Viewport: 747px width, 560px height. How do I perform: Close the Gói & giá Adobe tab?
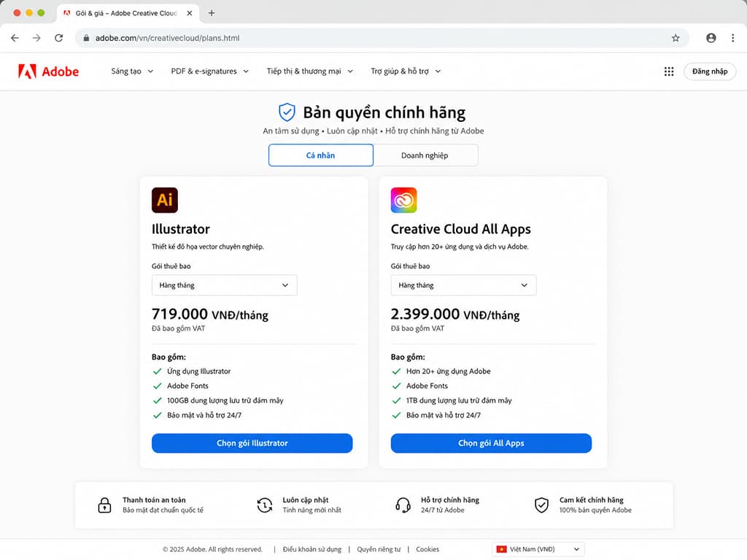pyautogui.click(x=190, y=13)
